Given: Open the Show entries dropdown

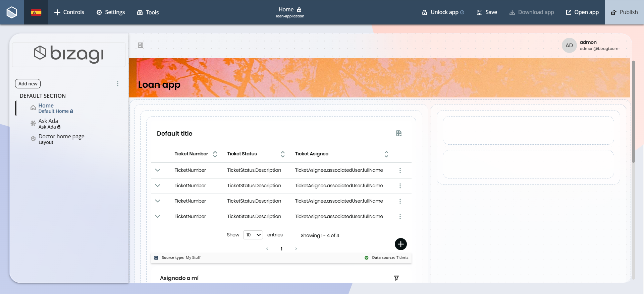Looking at the screenshot, I should click(x=253, y=235).
